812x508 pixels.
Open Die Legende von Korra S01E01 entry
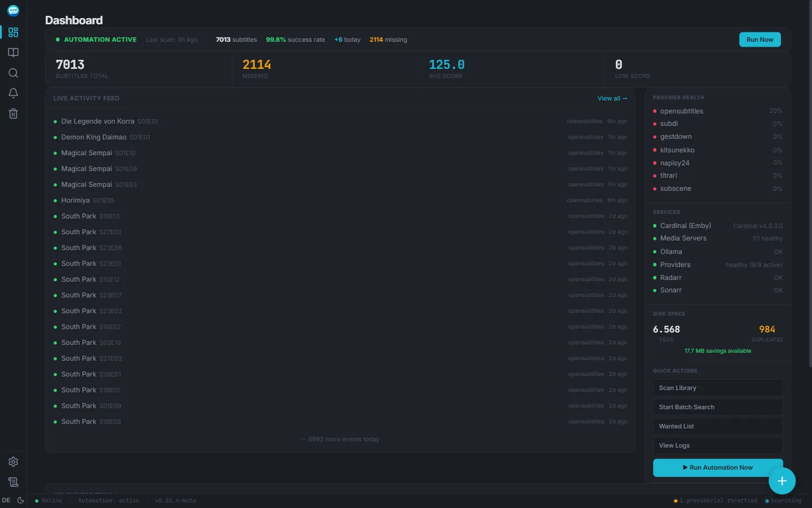click(x=341, y=121)
